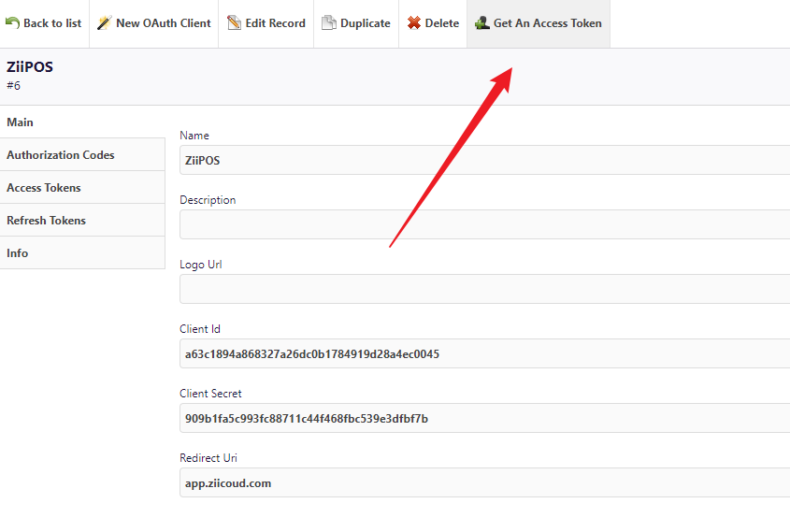Click the New OAuth Client wand icon
This screenshot has width=790, height=532.
click(104, 23)
